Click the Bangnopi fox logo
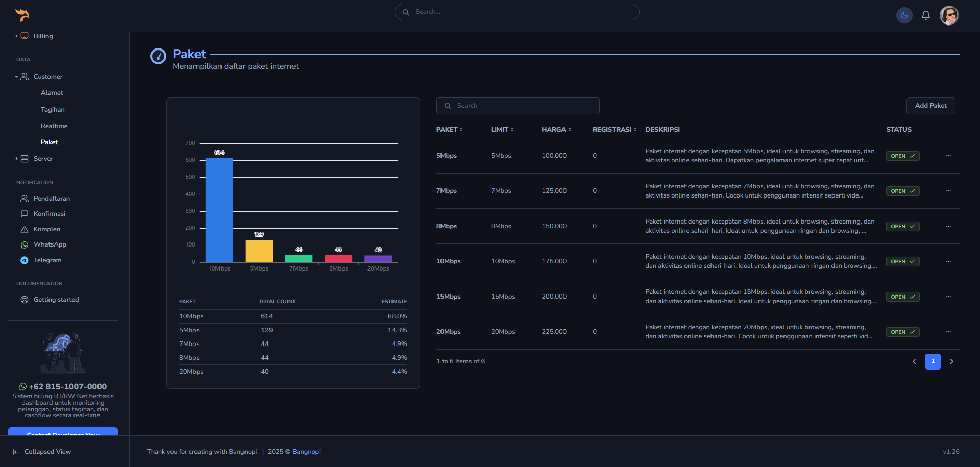The image size is (980, 467). [x=22, y=15]
